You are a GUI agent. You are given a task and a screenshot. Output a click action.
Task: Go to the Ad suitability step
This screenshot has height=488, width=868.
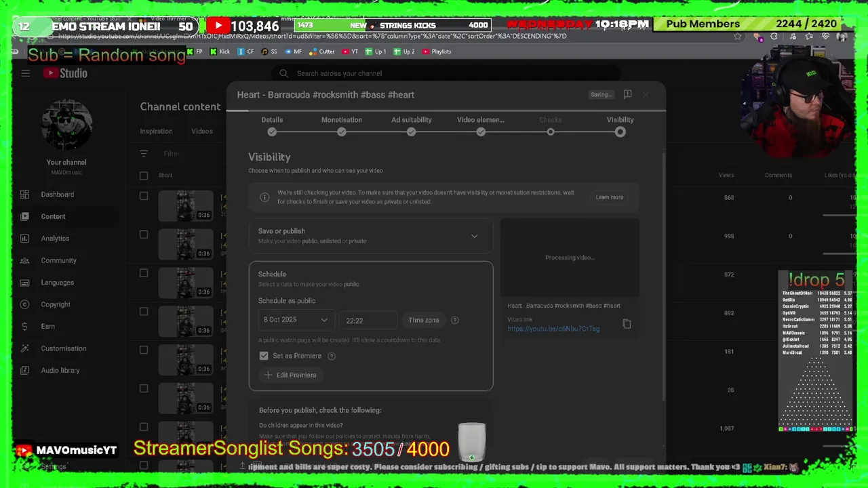point(412,126)
